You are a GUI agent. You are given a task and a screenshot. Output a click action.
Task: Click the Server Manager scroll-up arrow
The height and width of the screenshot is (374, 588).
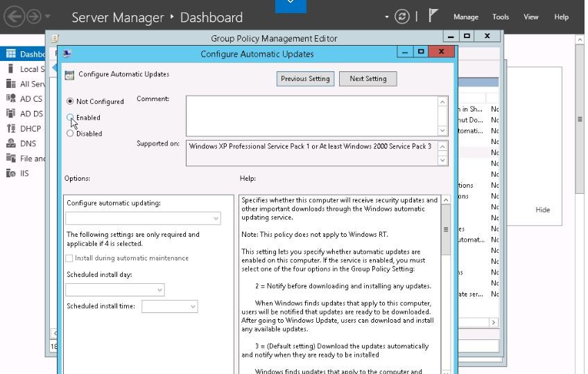click(580, 39)
